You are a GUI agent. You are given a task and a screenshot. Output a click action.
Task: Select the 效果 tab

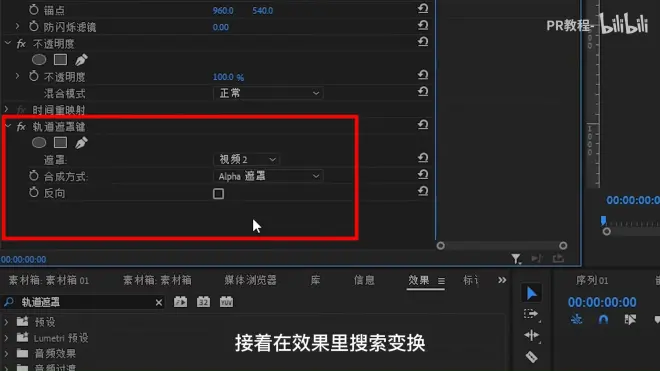click(x=418, y=280)
